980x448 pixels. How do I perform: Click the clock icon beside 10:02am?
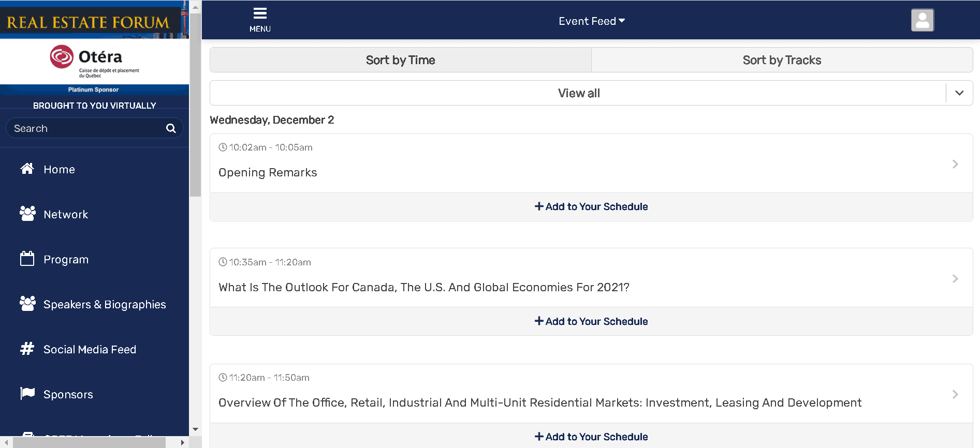tap(223, 147)
